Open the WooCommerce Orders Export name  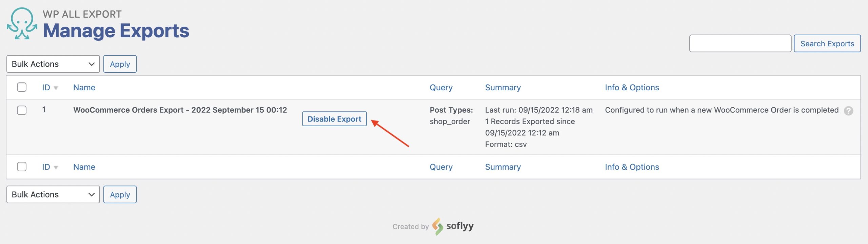180,110
